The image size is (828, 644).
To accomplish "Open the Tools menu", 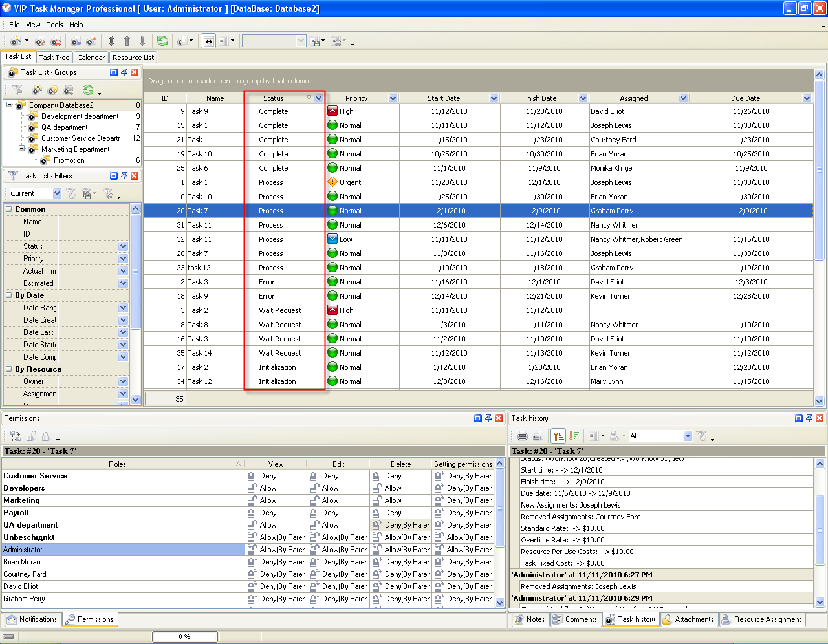I will [x=55, y=25].
